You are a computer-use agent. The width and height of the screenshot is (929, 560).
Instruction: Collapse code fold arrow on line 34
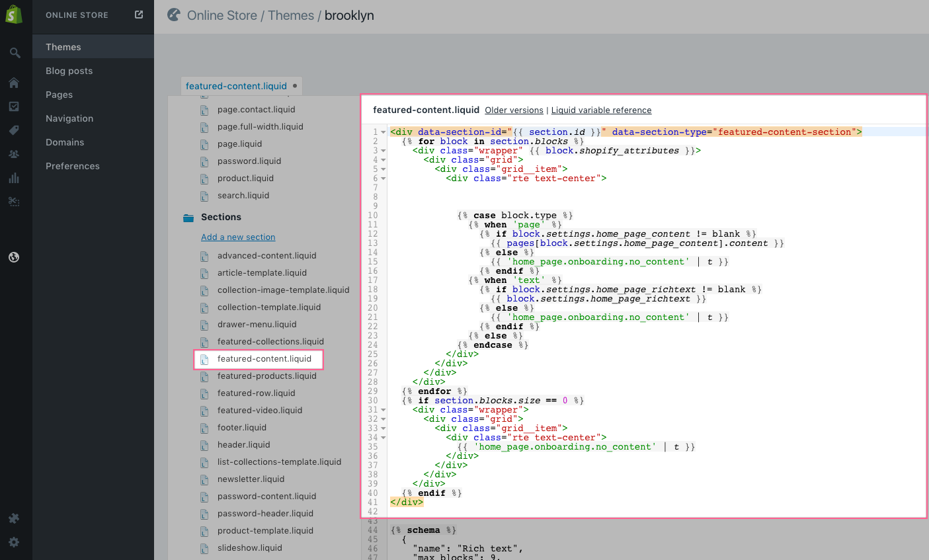click(x=384, y=438)
